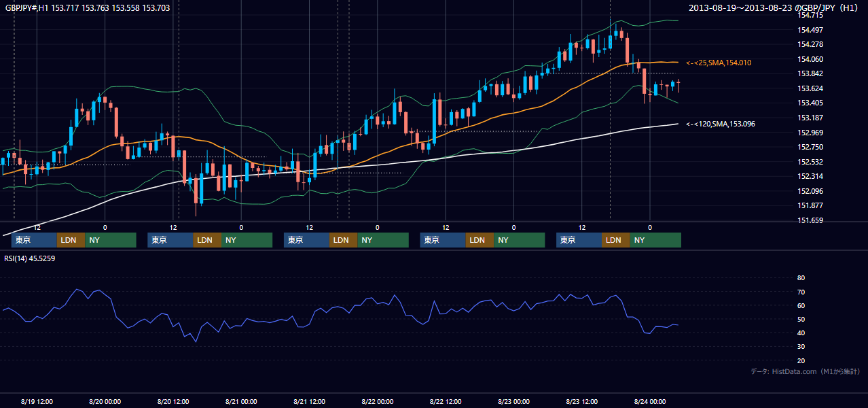Select the RSI(14) 45.5259 indicator label

(30, 258)
